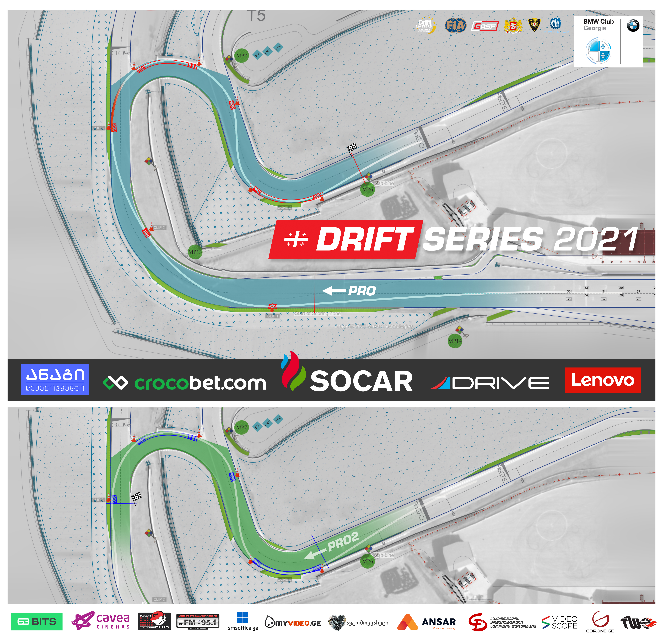This screenshot has height=644, width=663.
Task: Click the smsoffice.ge logo
Action: [243, 621]
